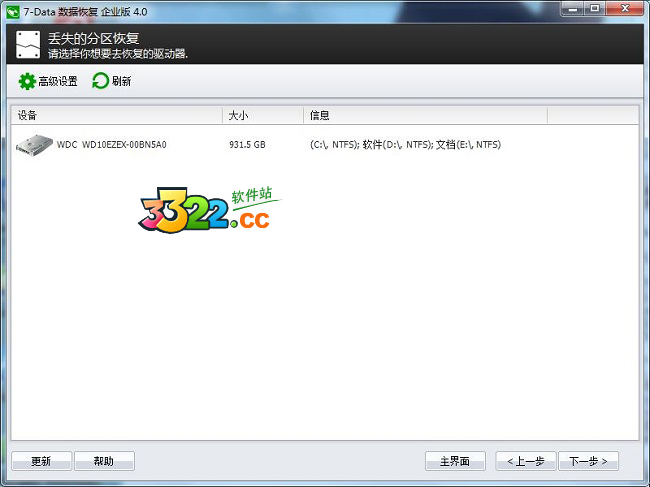Proceed with the 下一步 button
The width and height of the screenshot is (650, 487).
588,461
